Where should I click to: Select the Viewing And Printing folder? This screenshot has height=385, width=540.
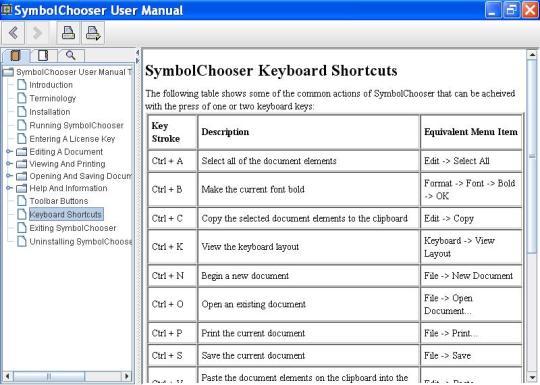coord(67,164)
